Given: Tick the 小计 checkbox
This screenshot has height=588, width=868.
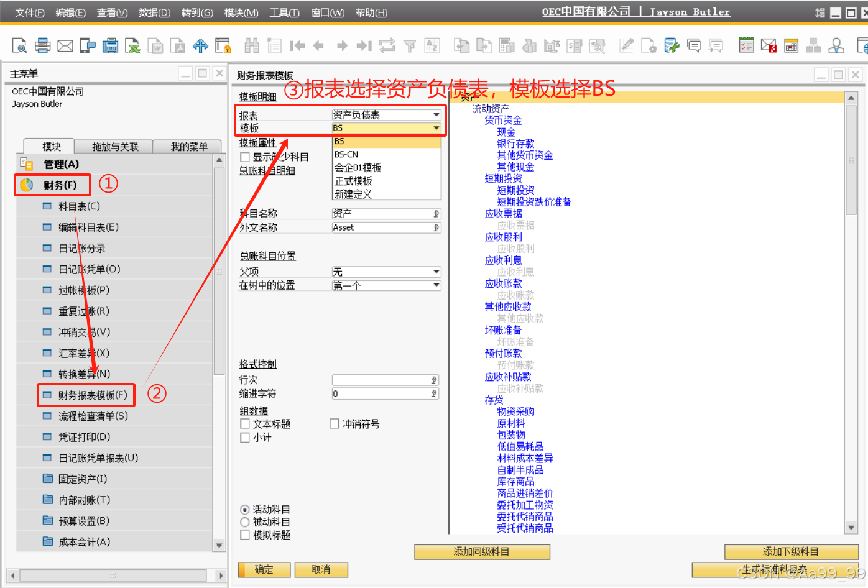Looking at the screenshot, I should pyautogui.click(x=245, y=438).
